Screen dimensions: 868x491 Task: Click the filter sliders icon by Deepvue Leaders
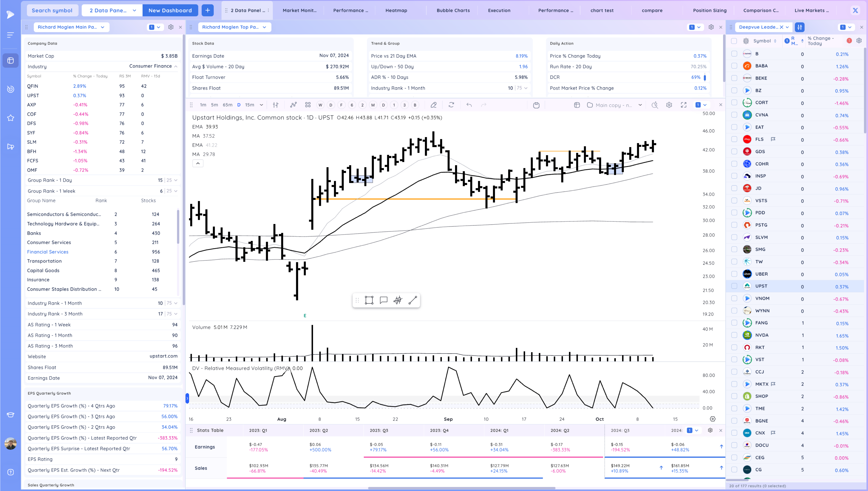799,27
